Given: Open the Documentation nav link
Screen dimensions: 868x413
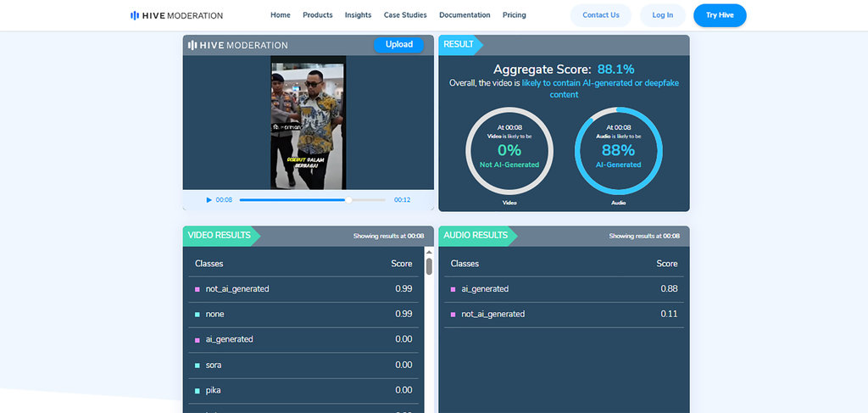Looking at the screenshot, I should click(x=465, y=15).
